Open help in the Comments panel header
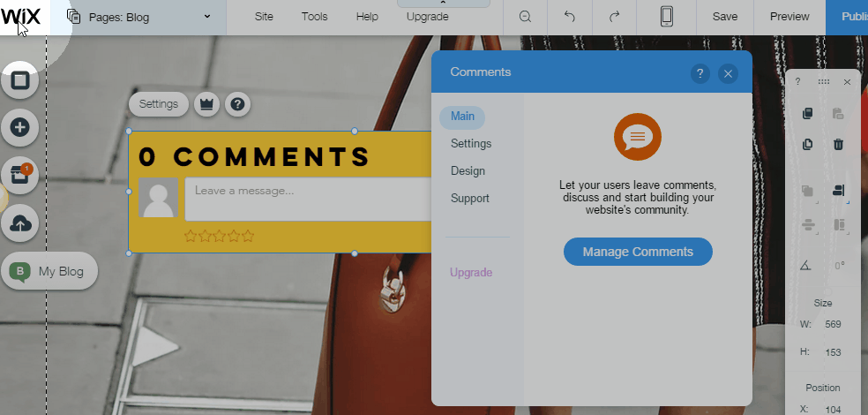The image size is (868, 415). click(x=700, y=73)
